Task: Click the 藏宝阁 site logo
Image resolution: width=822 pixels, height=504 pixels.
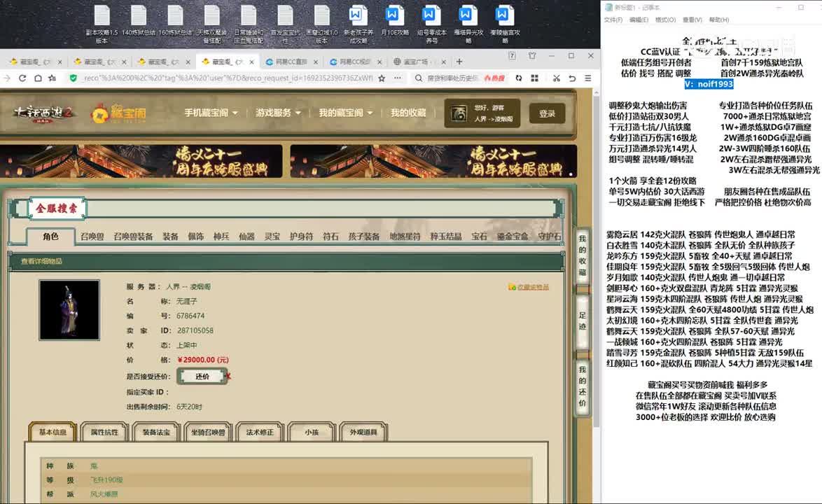Action: pyautogui.click(x=118, y=113)
